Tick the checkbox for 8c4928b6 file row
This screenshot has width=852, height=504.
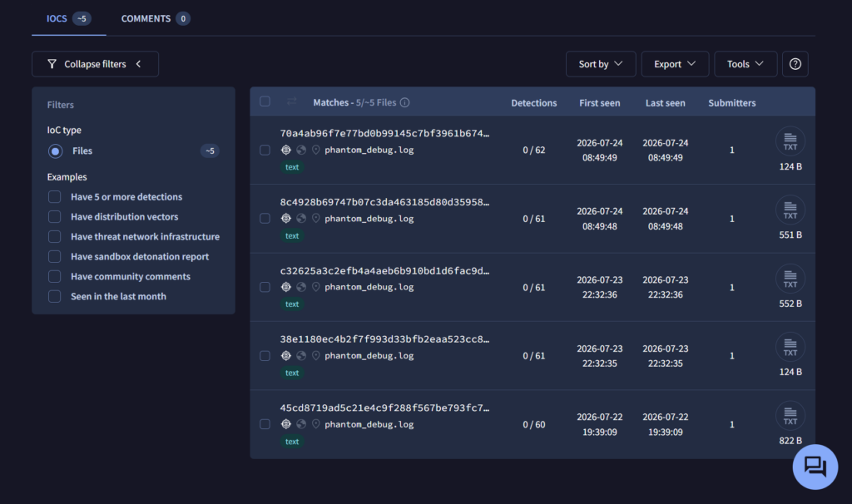265,219
